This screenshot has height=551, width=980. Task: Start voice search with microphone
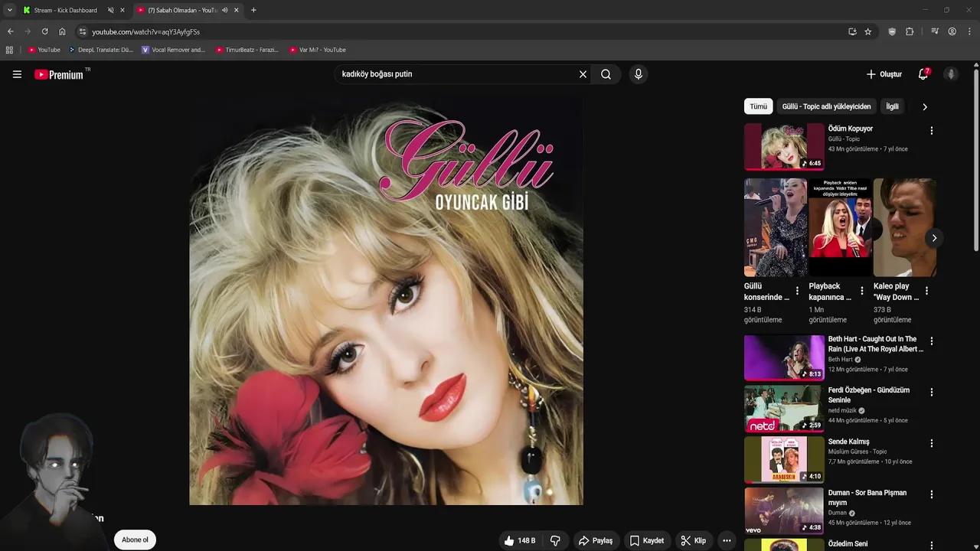point(638,74)
